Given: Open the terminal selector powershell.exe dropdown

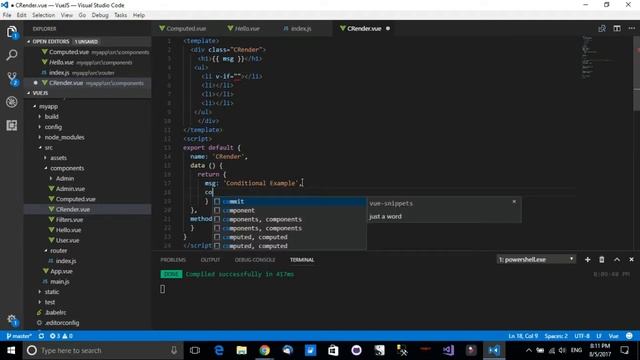Looking at the screenshot, I should 536,260.
